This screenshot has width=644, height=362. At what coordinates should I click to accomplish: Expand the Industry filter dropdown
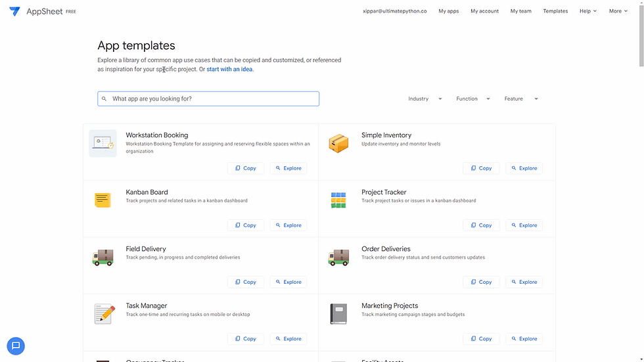tap(425, 99)
